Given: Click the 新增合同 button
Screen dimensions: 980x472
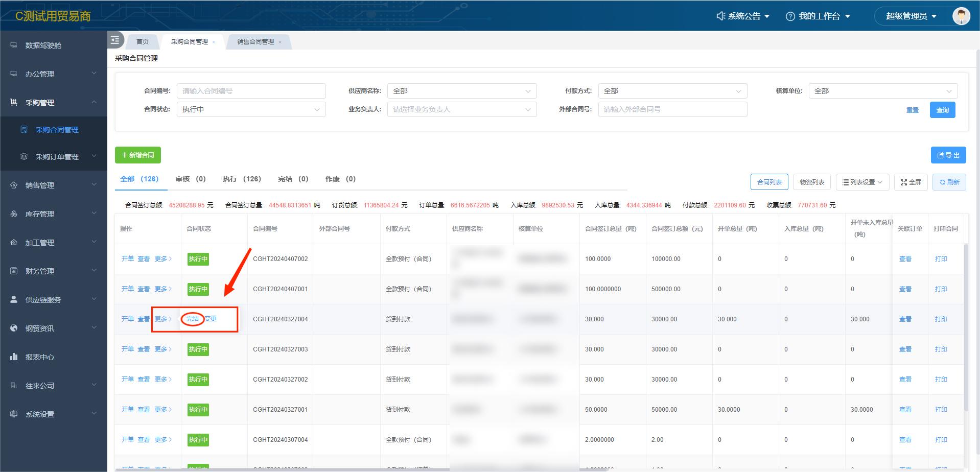Looking at the screenshot, I should point(138,155).
